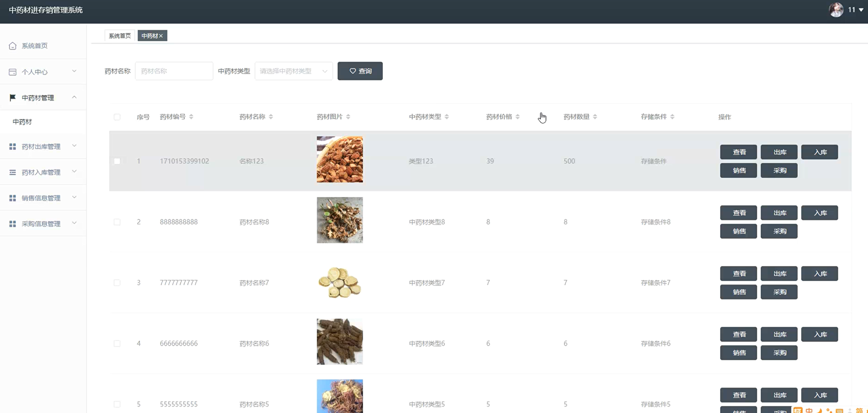Click the home icon beside 系统首页
This screenshot has height=413, width=868.
click(12, 46)
